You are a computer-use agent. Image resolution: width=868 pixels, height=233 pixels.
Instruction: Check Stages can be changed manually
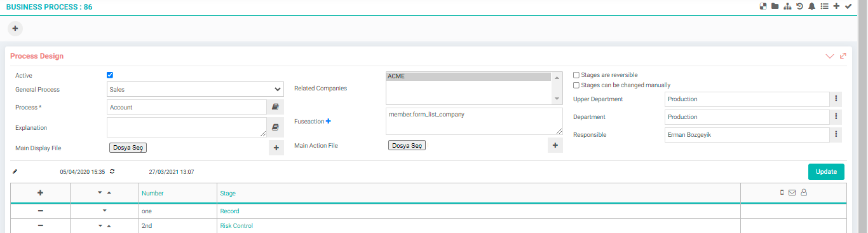(576, 85)
